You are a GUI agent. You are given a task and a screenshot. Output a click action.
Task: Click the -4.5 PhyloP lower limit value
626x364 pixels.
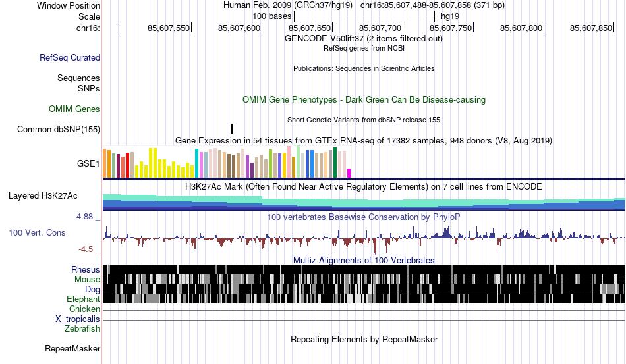pos(86,249)
